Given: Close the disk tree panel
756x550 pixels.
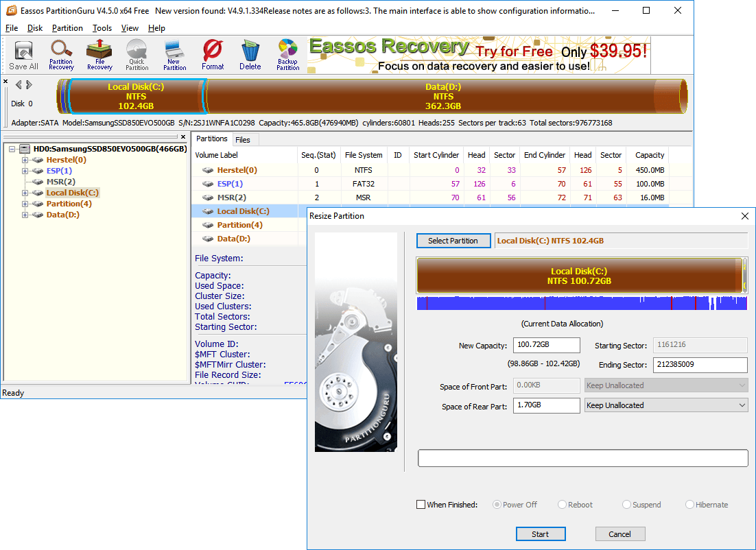Looking at the screenshot, I should (183, 137).
